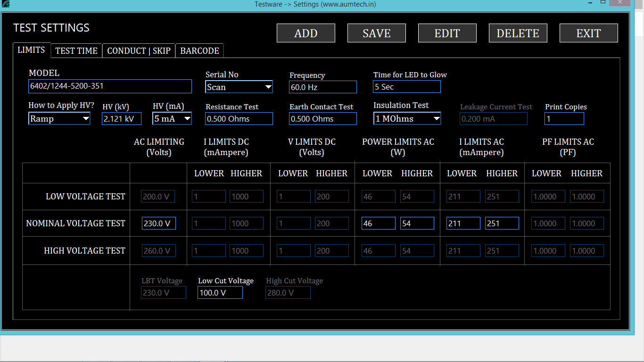Screen dimensions: 644x362
Task: Select the BARCODE tab
Action: point(199,51)
